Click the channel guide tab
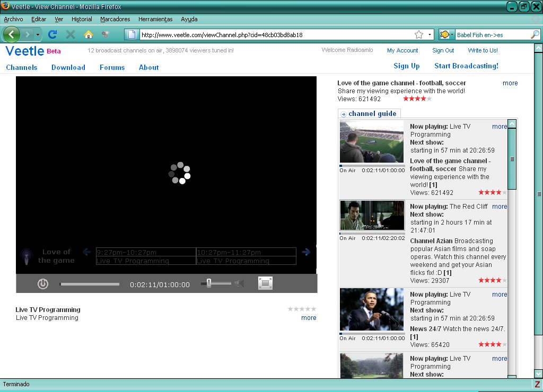This screenshot has height=392, width=543. click(x=369, y=113)
